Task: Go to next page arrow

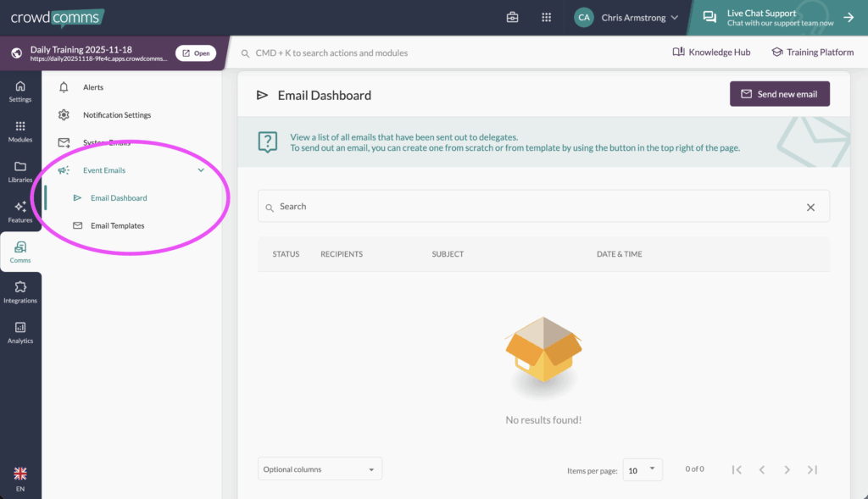Action: (787, 469)
